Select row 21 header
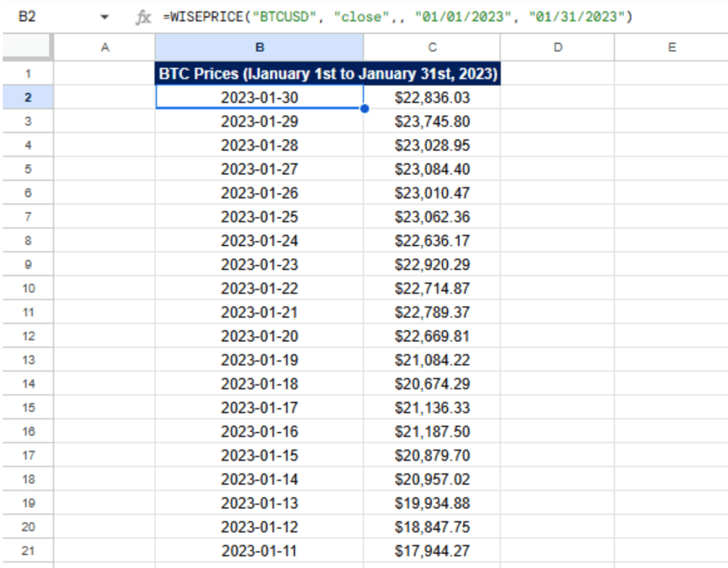The image size is (728, 568). click(27, 550)
